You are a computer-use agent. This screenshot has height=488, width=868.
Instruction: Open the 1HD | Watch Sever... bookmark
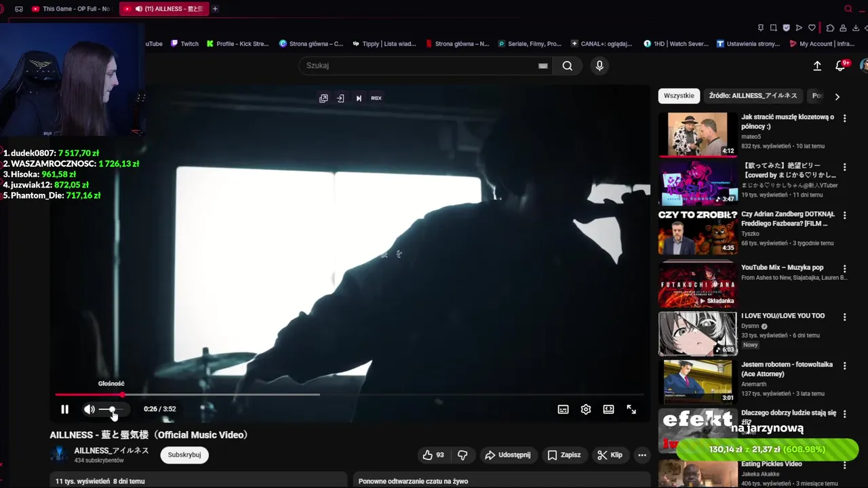[676, 43]
